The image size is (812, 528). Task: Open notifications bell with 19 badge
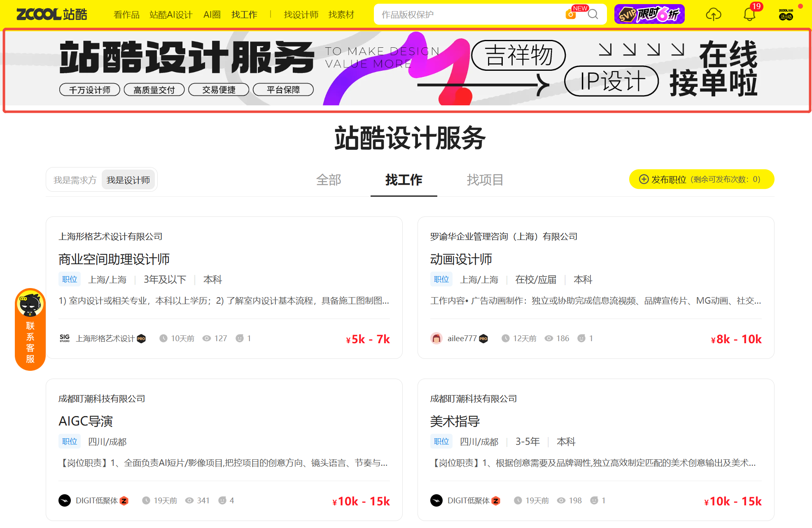[x=749, y=15]
